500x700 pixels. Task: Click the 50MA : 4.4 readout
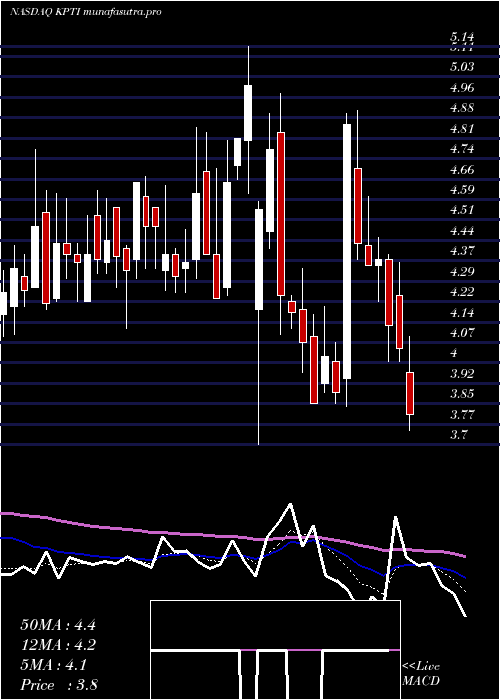[58, 625]
